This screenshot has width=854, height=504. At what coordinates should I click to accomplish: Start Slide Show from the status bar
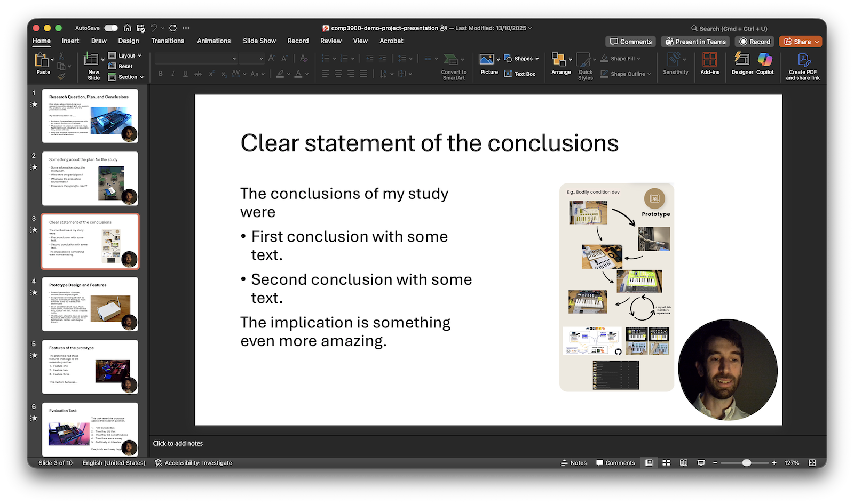click(x=700, y=462)
